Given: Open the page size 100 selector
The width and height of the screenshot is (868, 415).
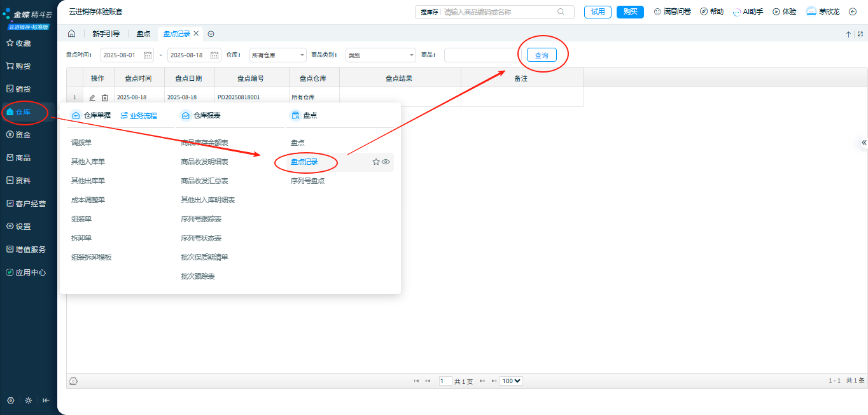Looking at the screenshot, I should point(511,381).
